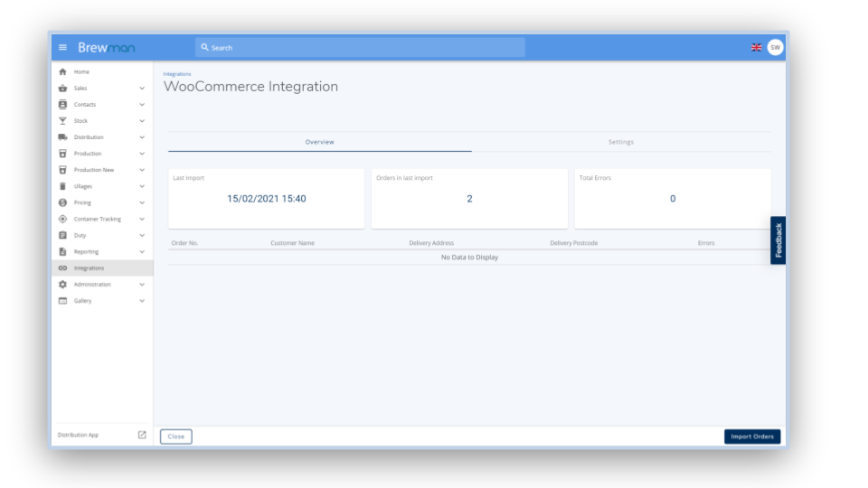This screenshot has width=868, height=488.
Task: Click the No Data to Display text
Action: click(x=469, y=258)
